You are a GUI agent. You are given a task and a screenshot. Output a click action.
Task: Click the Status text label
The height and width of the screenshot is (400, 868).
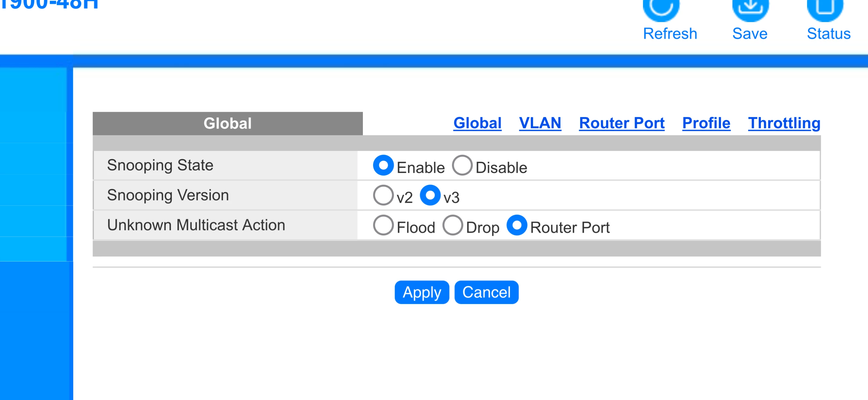point(829,34)
